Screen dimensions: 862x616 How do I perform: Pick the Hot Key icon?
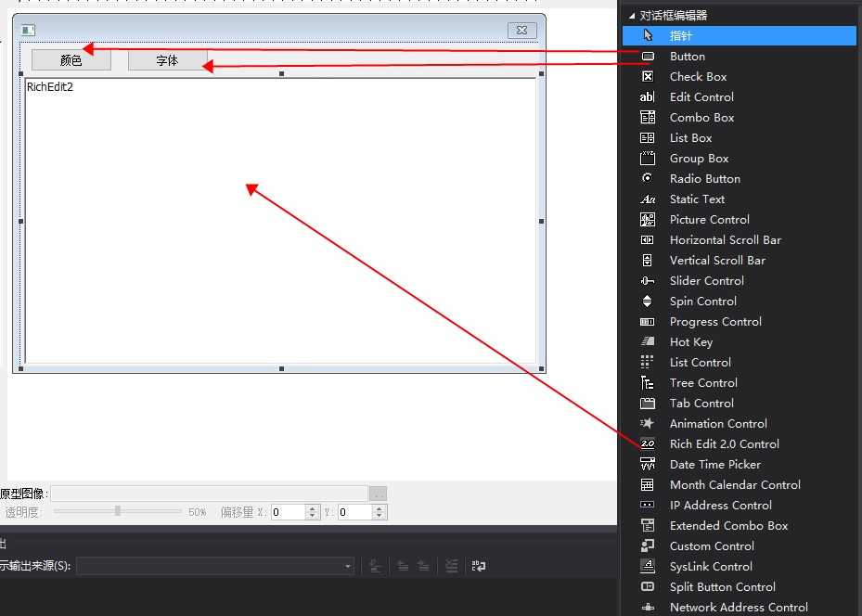[648, 341]
